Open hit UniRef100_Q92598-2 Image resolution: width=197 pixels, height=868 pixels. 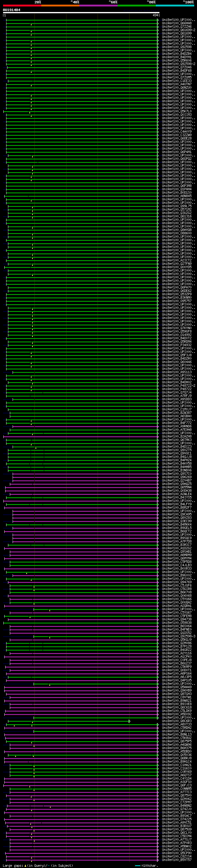[179, 64]
